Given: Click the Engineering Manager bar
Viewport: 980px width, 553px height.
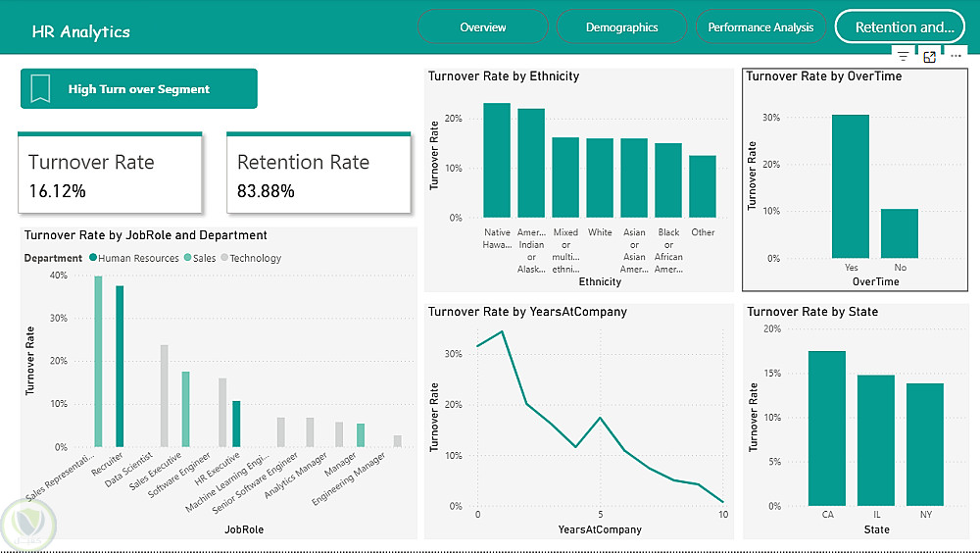Looking at the screenshot, I should point(398,441).
